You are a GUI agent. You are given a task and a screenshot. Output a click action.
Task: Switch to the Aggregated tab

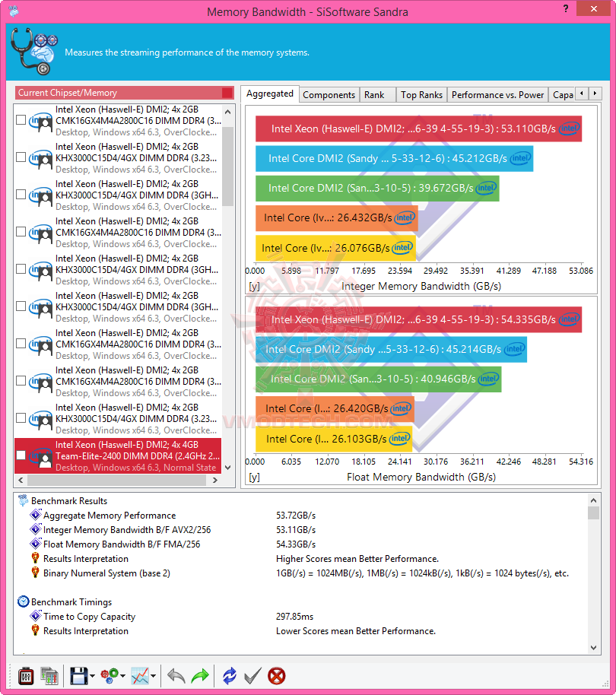(x=270, y=94)
